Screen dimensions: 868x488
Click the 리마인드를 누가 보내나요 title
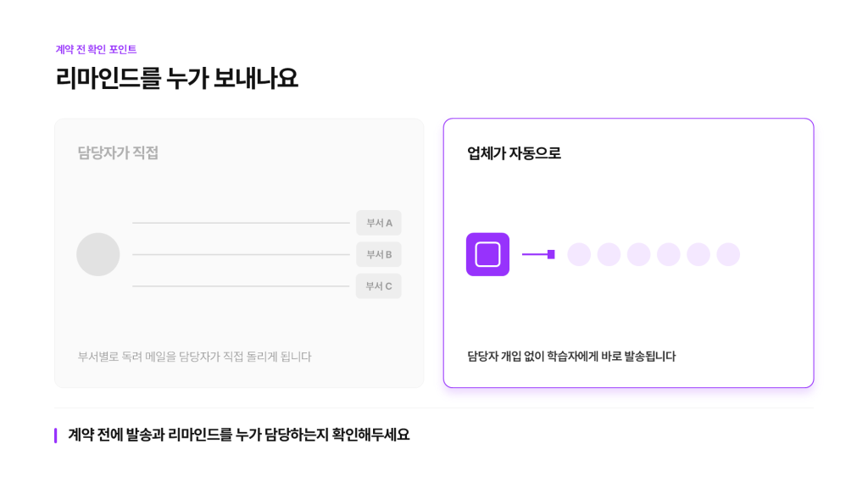pyautogui.click(x=176, y=78)
